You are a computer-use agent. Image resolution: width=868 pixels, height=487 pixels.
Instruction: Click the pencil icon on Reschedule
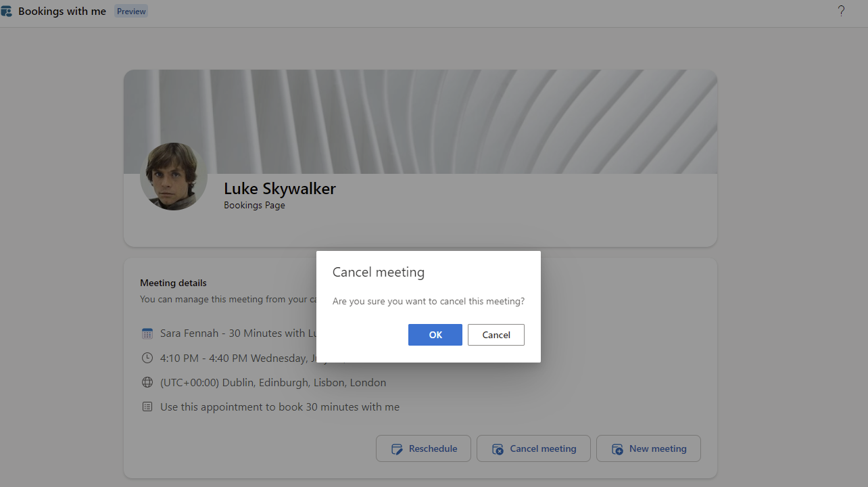(397, 449)
